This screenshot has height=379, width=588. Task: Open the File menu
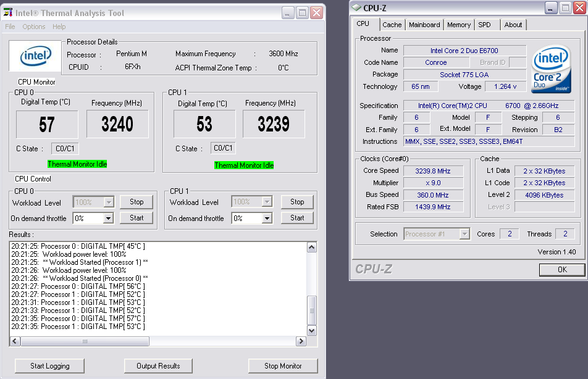[x=10, y=27]
